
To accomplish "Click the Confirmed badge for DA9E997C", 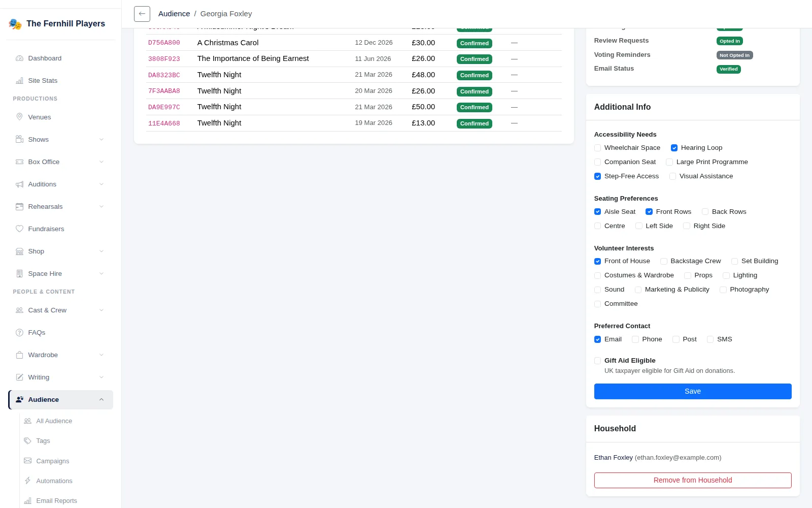I will pos(475,107).
